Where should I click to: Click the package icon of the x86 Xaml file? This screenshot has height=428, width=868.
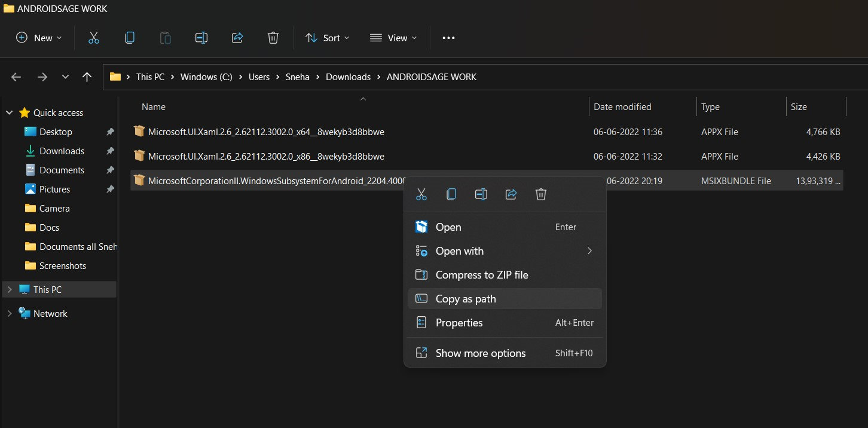click(139, 155)
